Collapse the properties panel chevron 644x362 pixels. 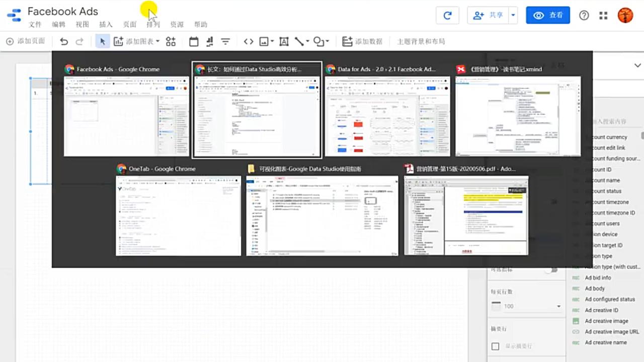click(637, 65)
